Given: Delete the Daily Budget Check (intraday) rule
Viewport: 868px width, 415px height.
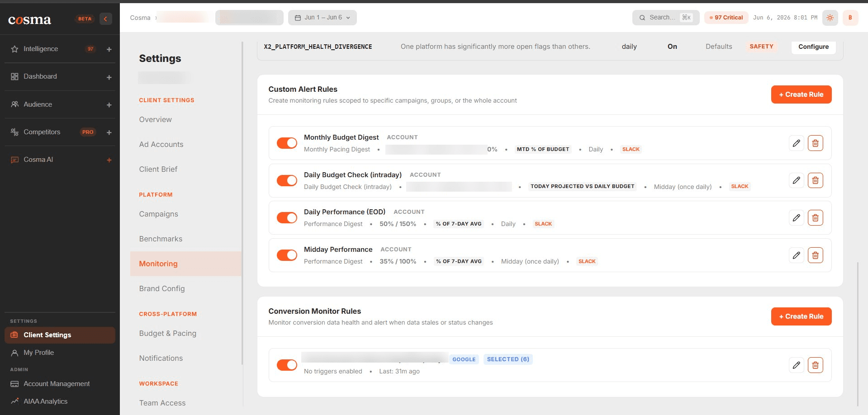Looking at the screenshot, I should click(816, 180).
